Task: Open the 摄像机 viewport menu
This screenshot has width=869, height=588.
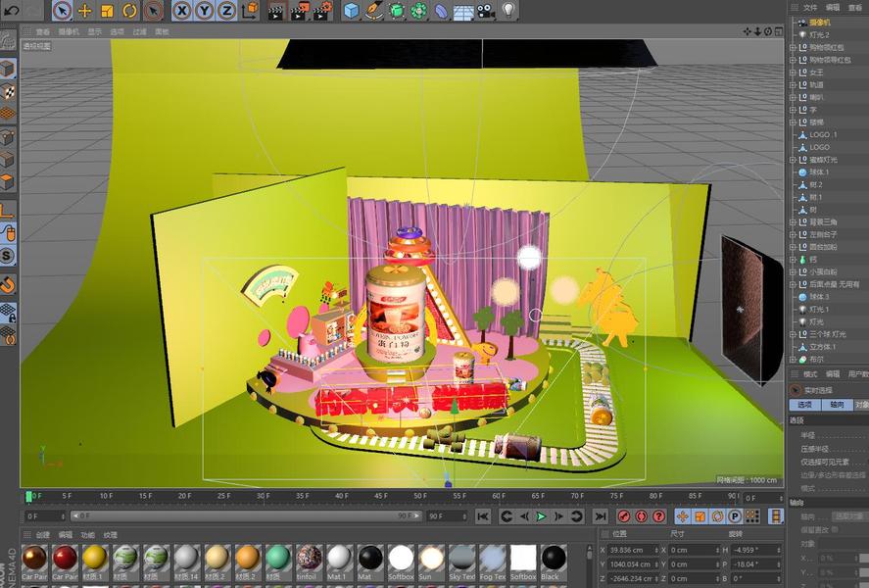Action: point(69,31)
